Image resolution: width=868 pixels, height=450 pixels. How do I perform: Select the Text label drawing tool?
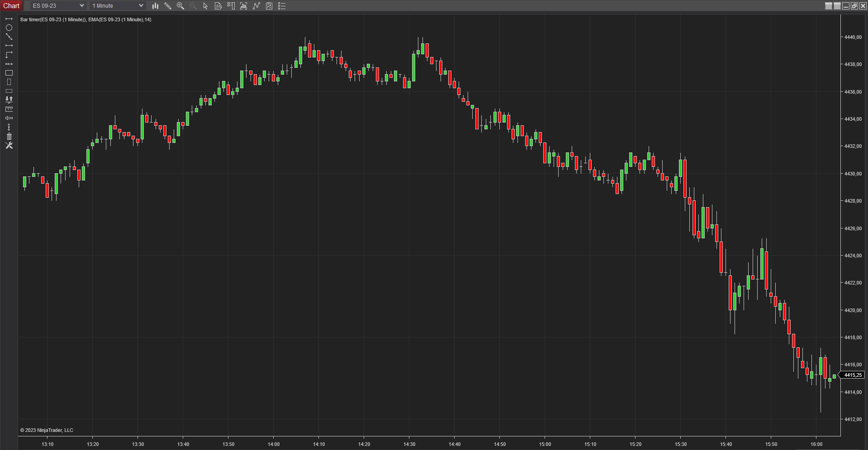[x=9, y=118]
